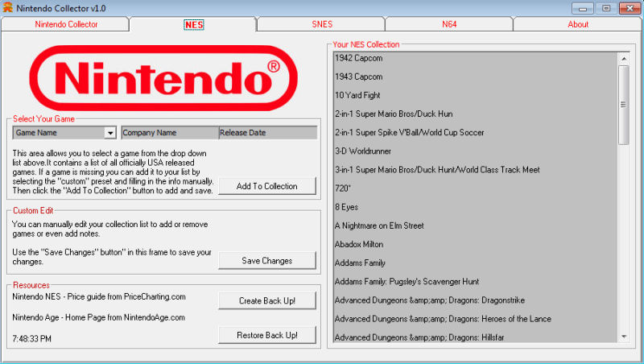The width and height of the screenshot is (644, 364).
Task: Click Restore Back Up! button
Action: [267, 335]
